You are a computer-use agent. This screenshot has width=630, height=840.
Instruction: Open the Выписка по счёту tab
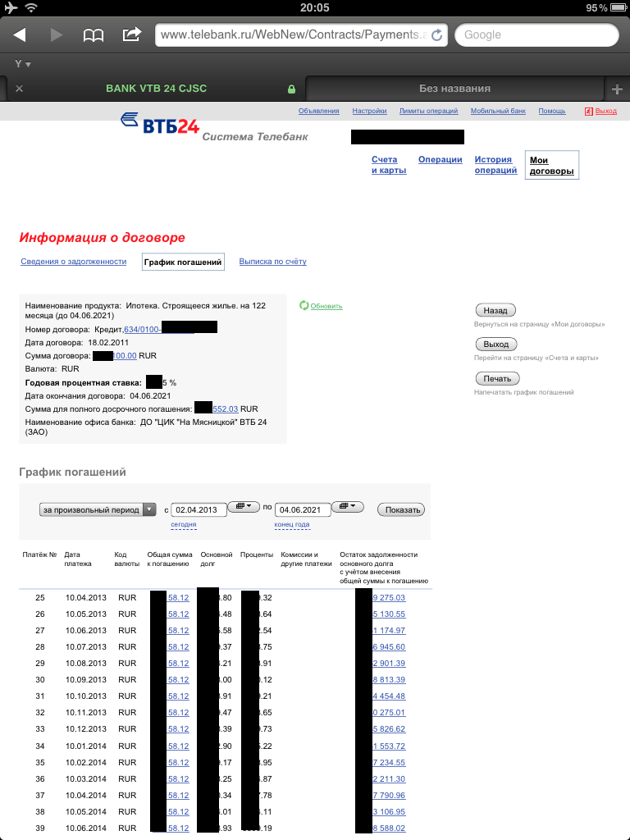(272, 262)
